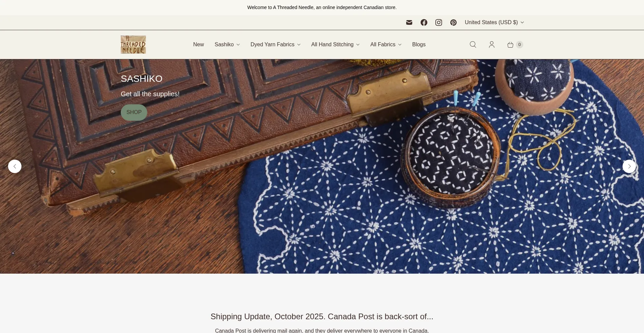Viewport: 644px width, 333px height.
Task: Open the Instagram profile icon
Action: (x=438, y=22)
